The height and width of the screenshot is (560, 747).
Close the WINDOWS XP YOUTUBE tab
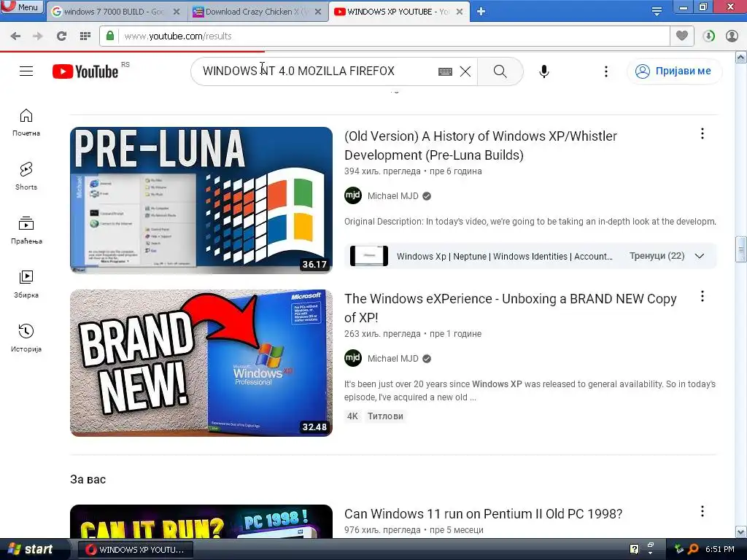point(460,12)
